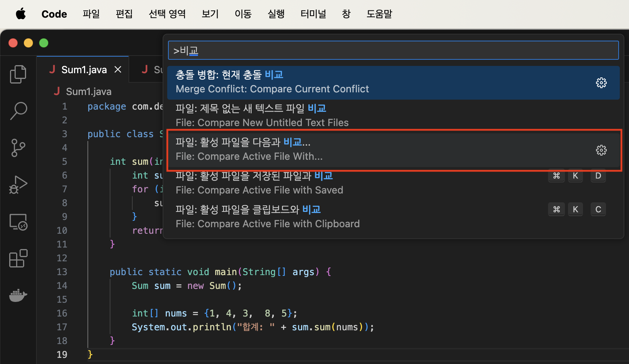Open the Extensions view

tap(18, 258)
